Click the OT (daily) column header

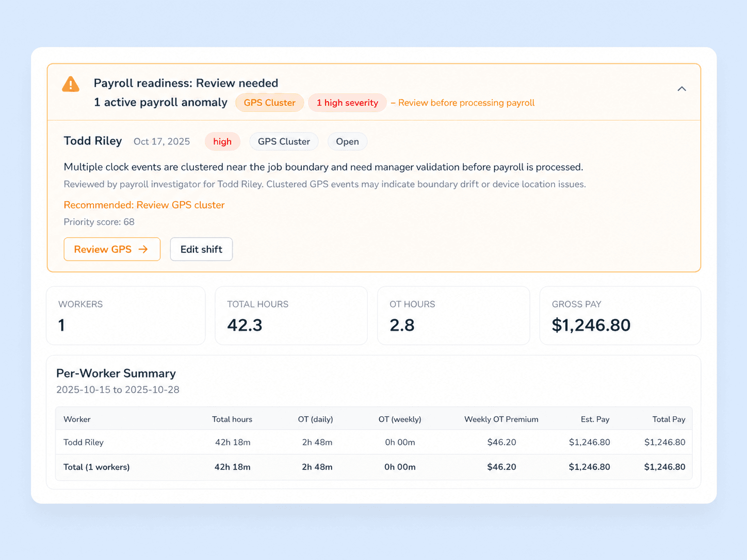tap(315, 419)
